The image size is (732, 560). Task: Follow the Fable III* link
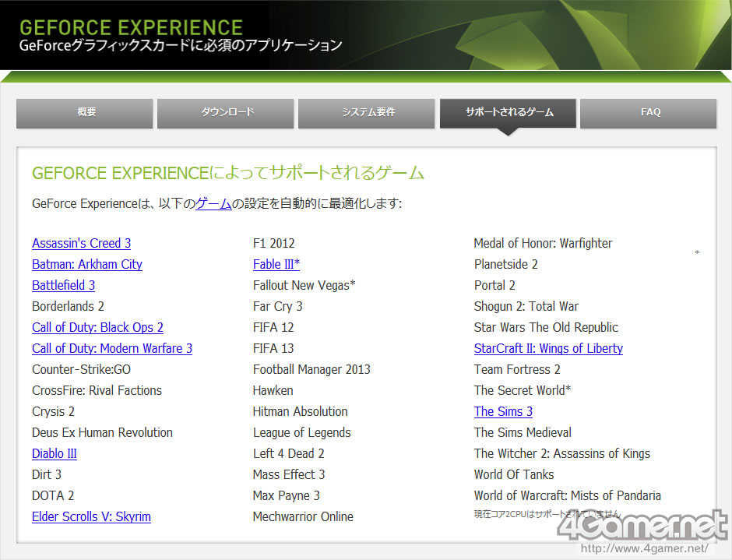(x=276, y=264)
